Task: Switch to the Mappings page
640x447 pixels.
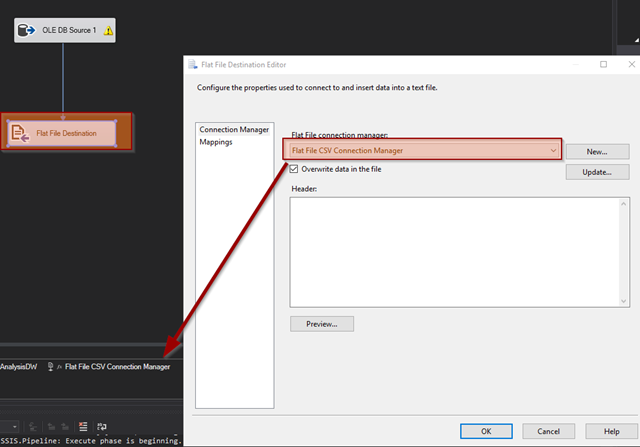Action: pyautogui.click(x=216, y=142)
